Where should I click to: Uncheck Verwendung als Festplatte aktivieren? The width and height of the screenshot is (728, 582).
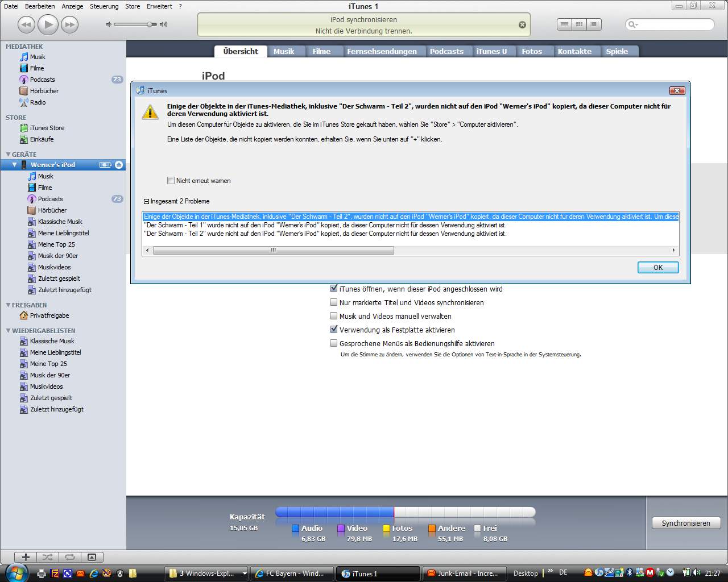334,330
